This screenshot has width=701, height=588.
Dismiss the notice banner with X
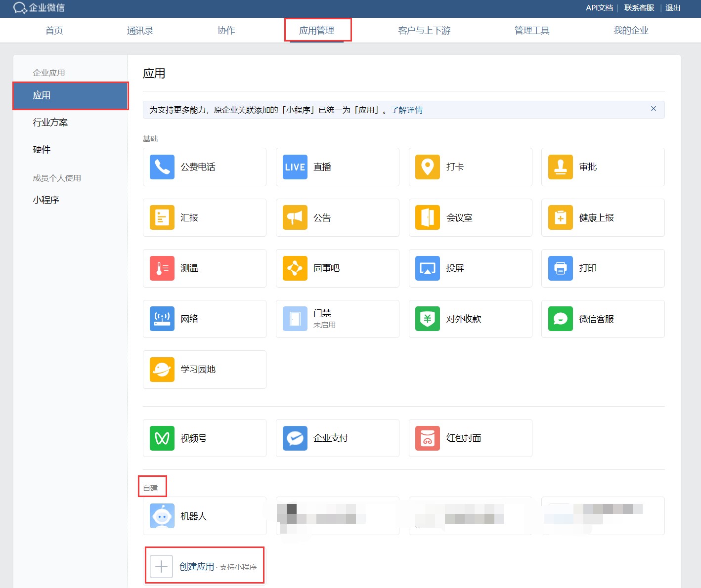(653, 109)
